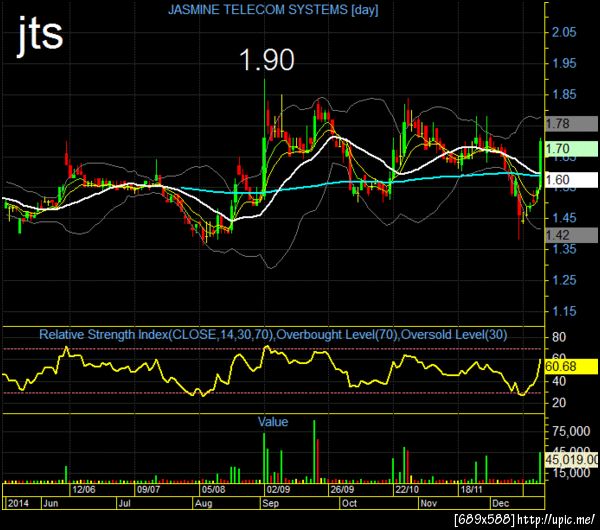Viewport: 600px width, 530px height.
Task: Select the large 'jts' ticker label
Action: [x=40, y=35]
